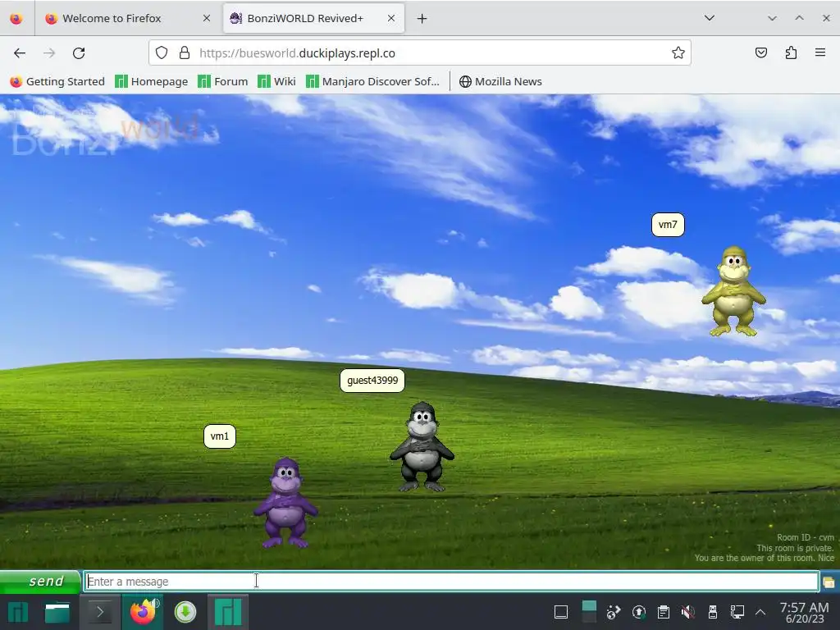Open the Manjaro application launcher menu

coord(18,612)
